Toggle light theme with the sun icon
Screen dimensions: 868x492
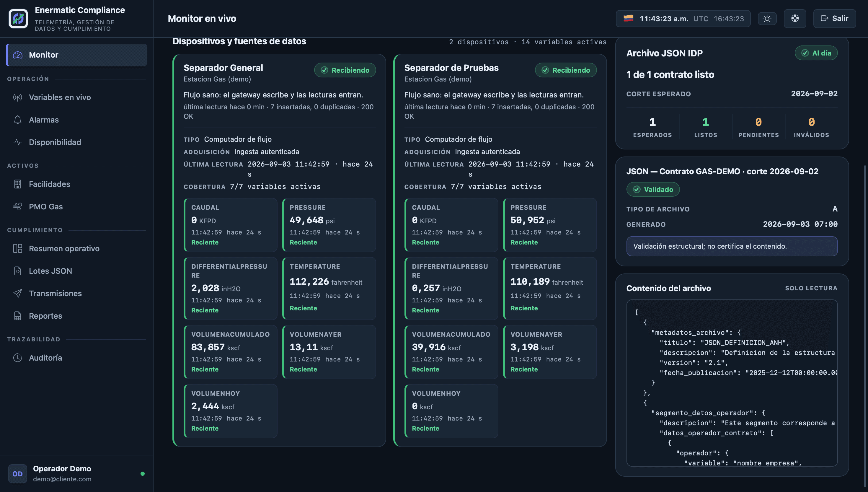pyautogui.click(x=767, y=19)
